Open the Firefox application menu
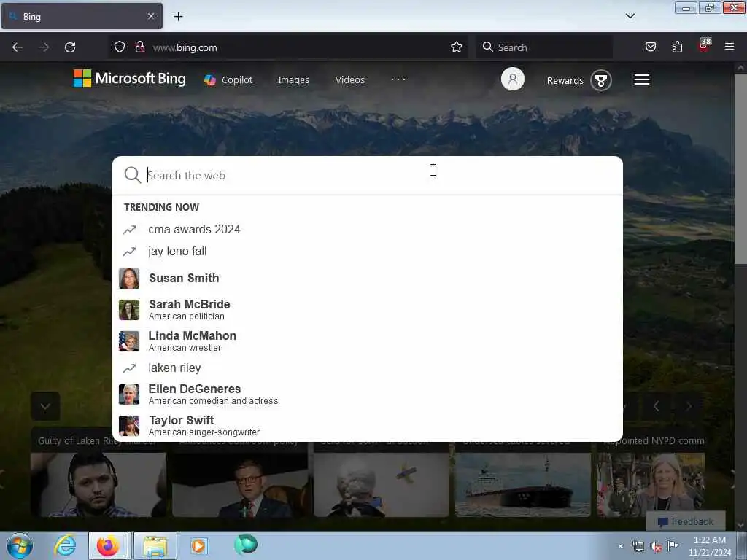The width and height of the screenshot is (747, 560). tap(729, 47)
